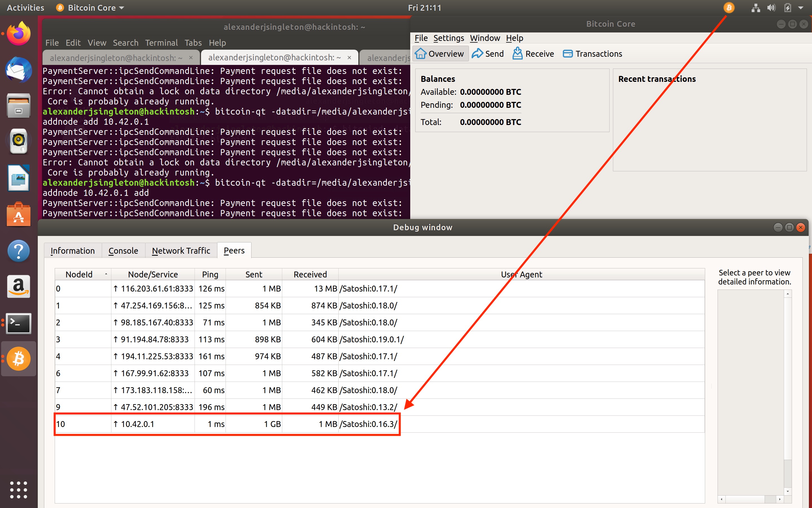The height and width of the screenshot is (508, 812).
Task: Select peer 194.11.225.53:8333
Action: pos(380,356)
